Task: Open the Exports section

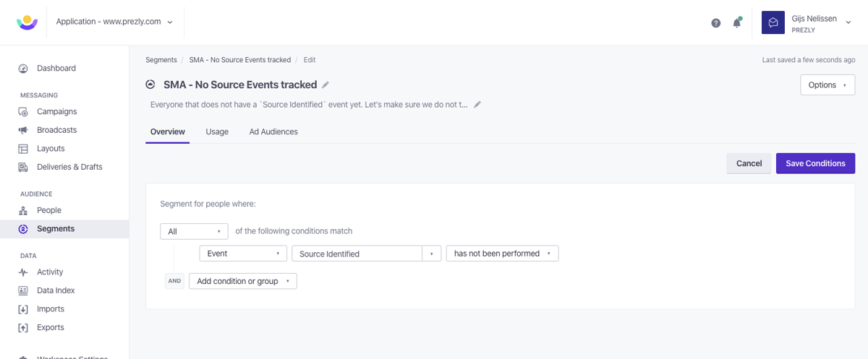Action: [51, 327]
